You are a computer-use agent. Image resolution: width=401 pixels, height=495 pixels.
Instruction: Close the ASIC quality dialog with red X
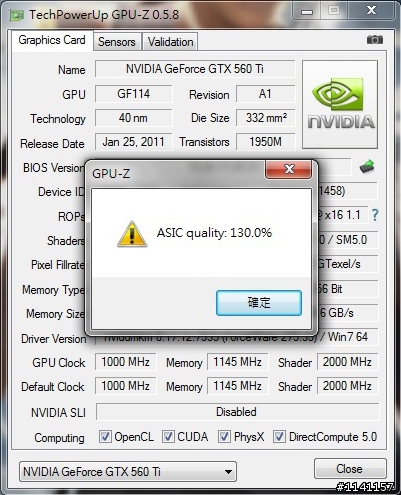[x=289, y=169]
